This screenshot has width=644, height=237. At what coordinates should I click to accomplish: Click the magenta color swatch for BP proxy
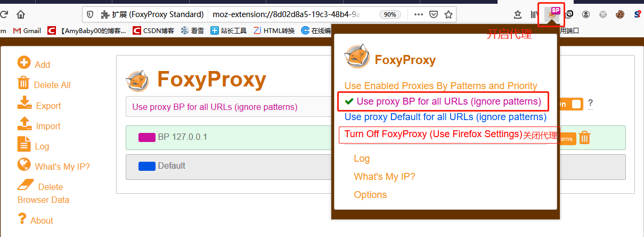146,138
